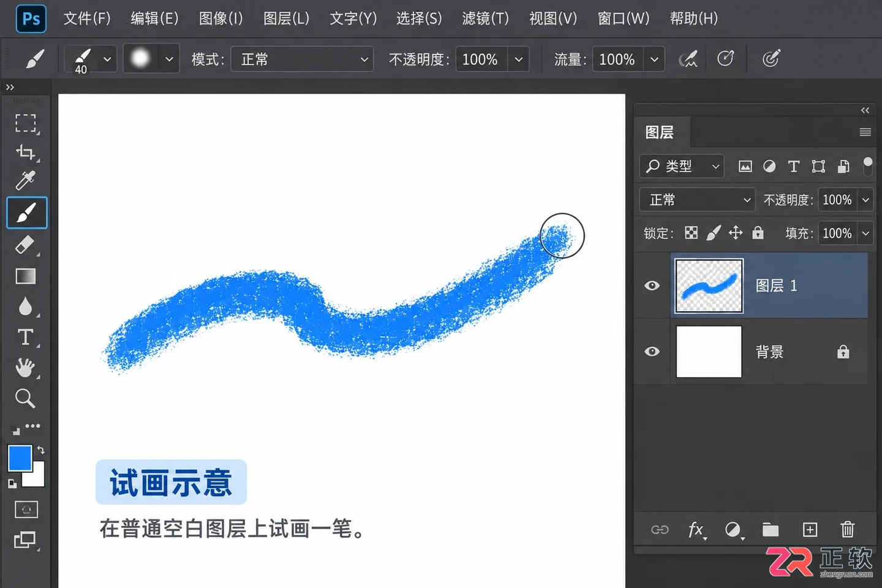Toggle lock all padlock icon

coord(758,233)
